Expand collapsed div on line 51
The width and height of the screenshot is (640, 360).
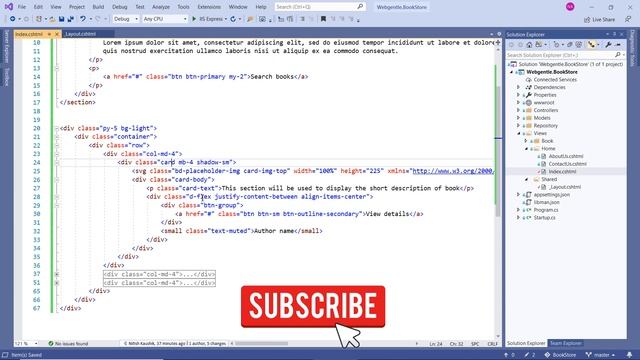coord(57,283)
